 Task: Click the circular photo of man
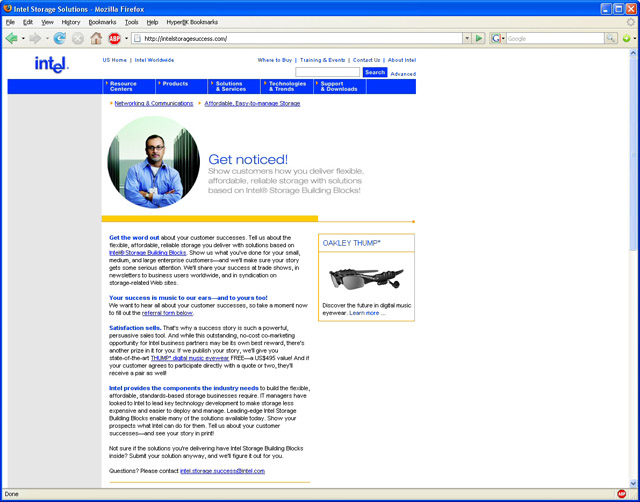153,162
